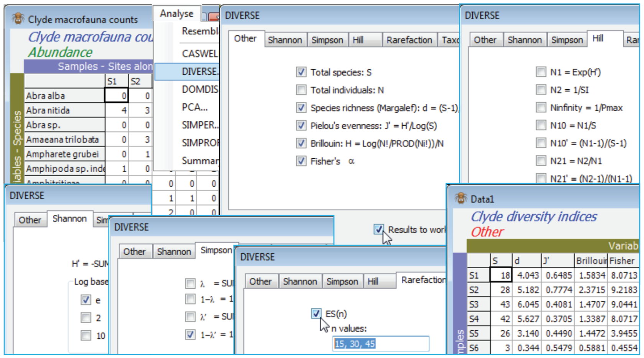This screenshot has width=644, height=358.
Task: Click the PRIMER icon in Data1 window title
Action: click(460, 198)
